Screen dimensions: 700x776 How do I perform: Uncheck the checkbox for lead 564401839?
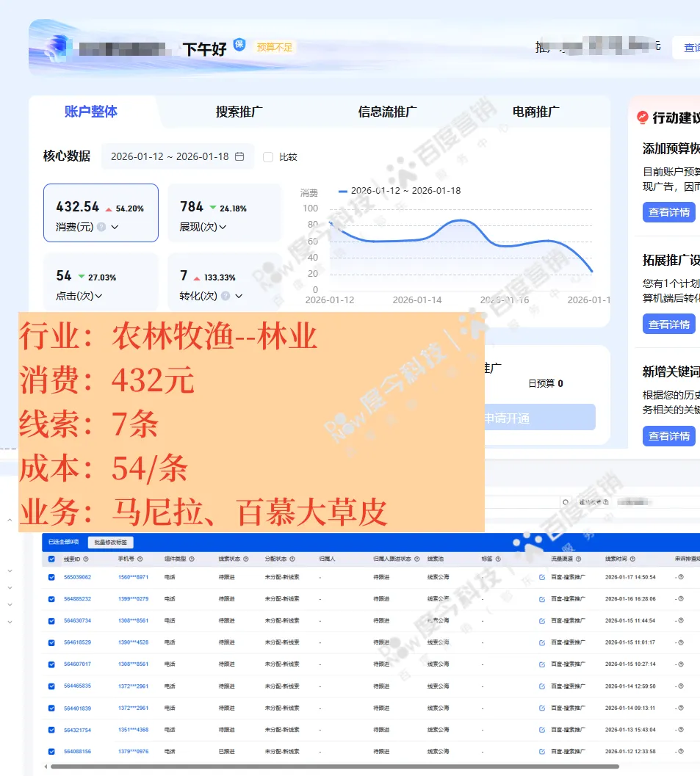tap(51, 708)
